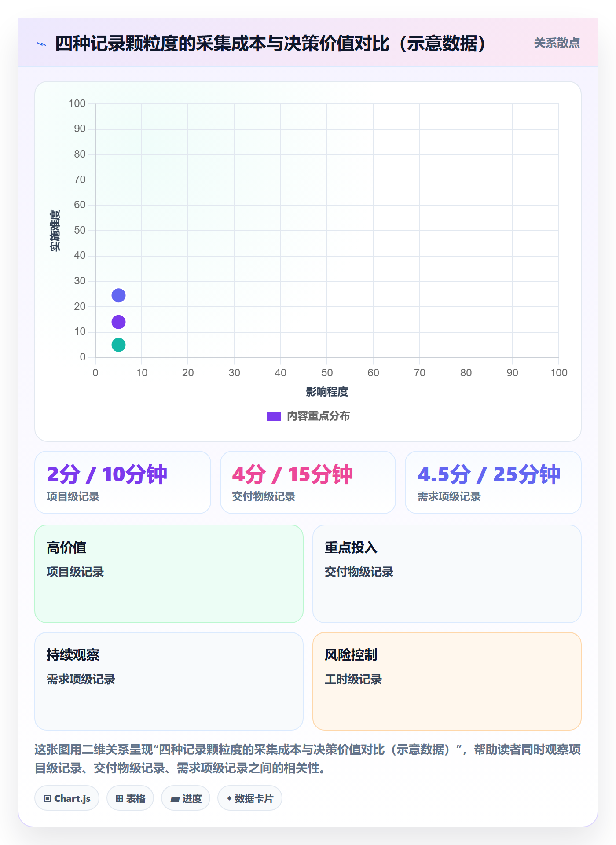Click the 影响程度 x-axis title
Viewport: 616px width, 845px height.
pyautogui.click(x=327, y=392)
